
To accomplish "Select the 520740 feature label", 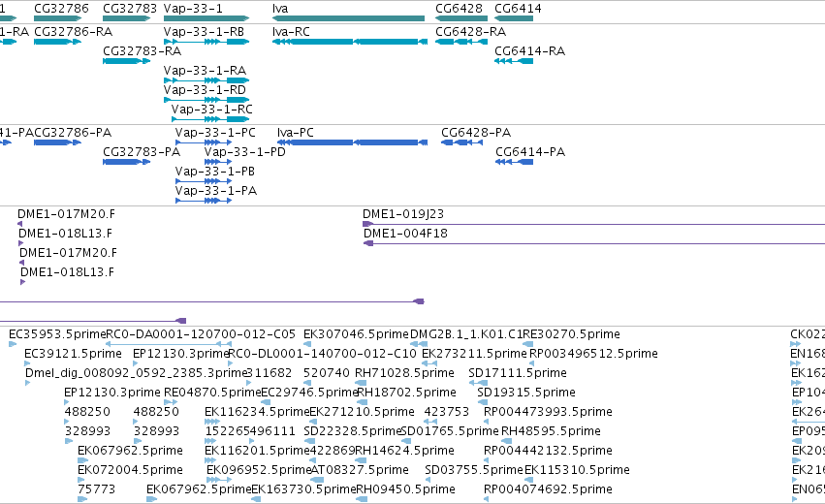I will pyautogui.click(x=326, y=373).
